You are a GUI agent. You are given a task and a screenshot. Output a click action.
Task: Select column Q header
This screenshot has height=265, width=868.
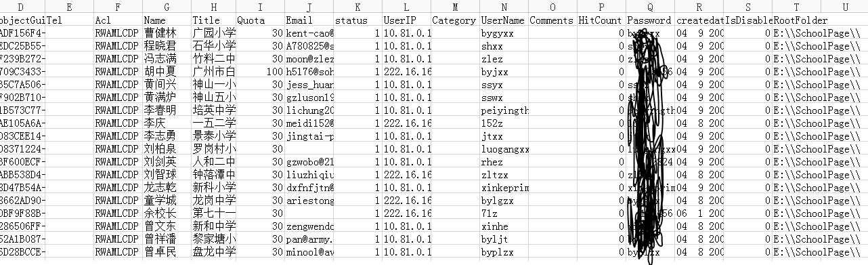(x=650, y=7)
